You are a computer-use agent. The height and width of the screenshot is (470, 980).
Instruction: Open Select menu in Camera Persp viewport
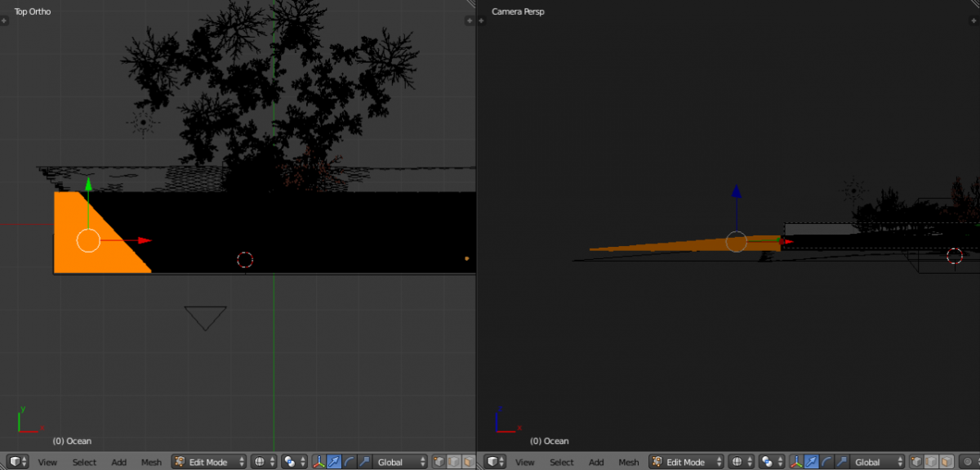click(x=562, y=462)
